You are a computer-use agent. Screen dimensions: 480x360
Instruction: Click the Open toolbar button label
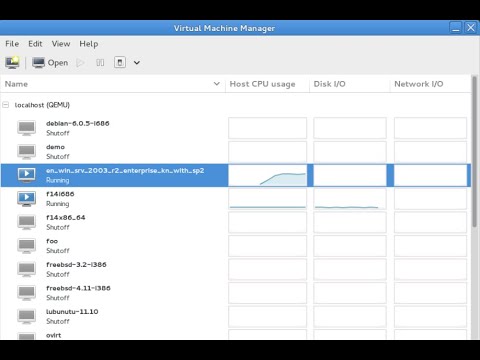[x=58, y=63]
